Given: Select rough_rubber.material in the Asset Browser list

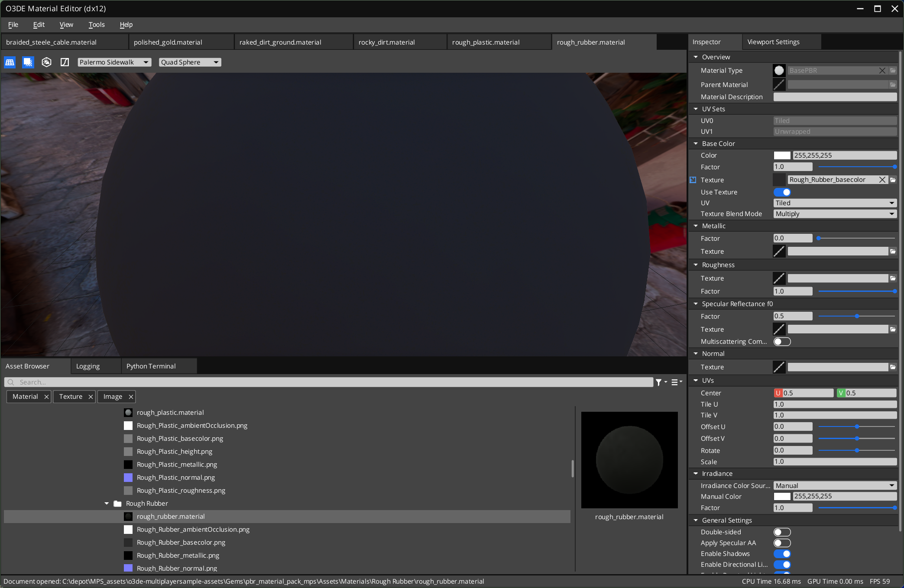Looking at the screenshot, I should point(170,516).
